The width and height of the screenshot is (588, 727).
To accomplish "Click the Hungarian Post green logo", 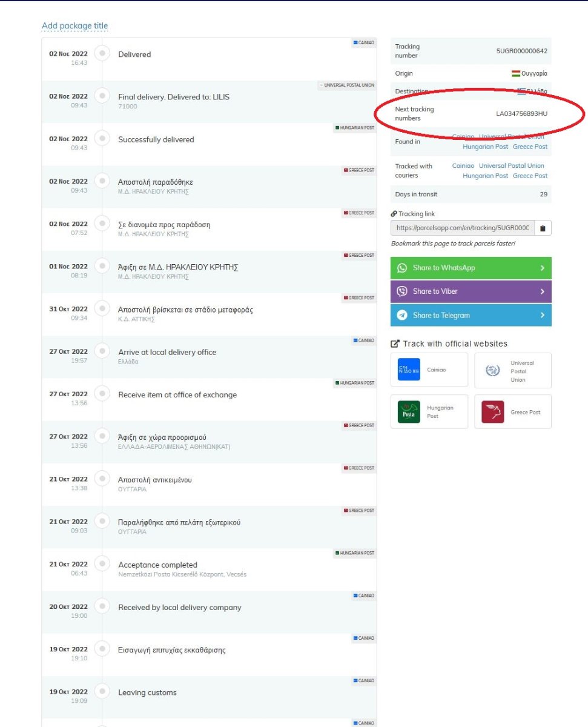I will (x=409, y=412).
